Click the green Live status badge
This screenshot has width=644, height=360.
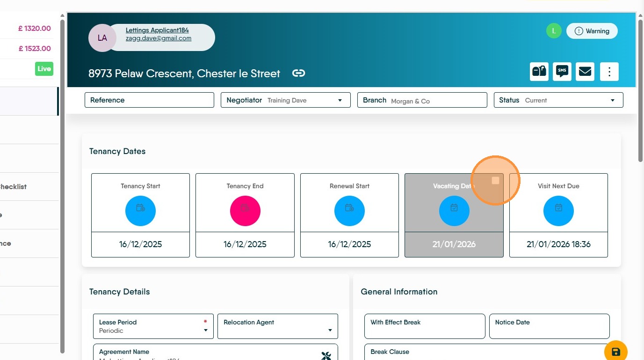44,69
